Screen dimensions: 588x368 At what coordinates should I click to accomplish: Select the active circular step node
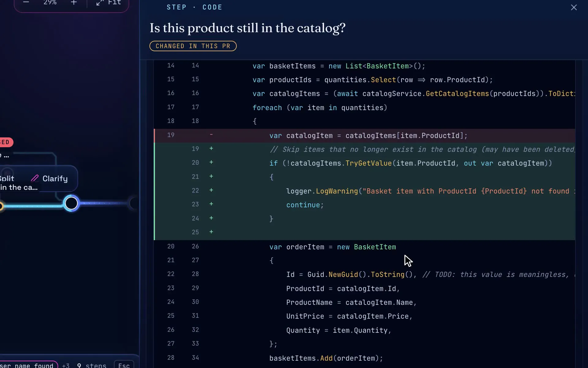click(x=71, y=203)
